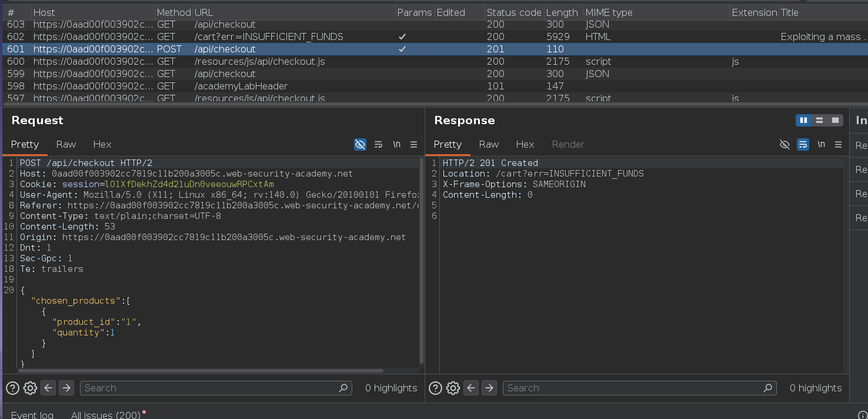The height and width of the screenshot is (419, 868).
Task: Click 0 highlights label in Request panel
Action: tap(391, 388)
